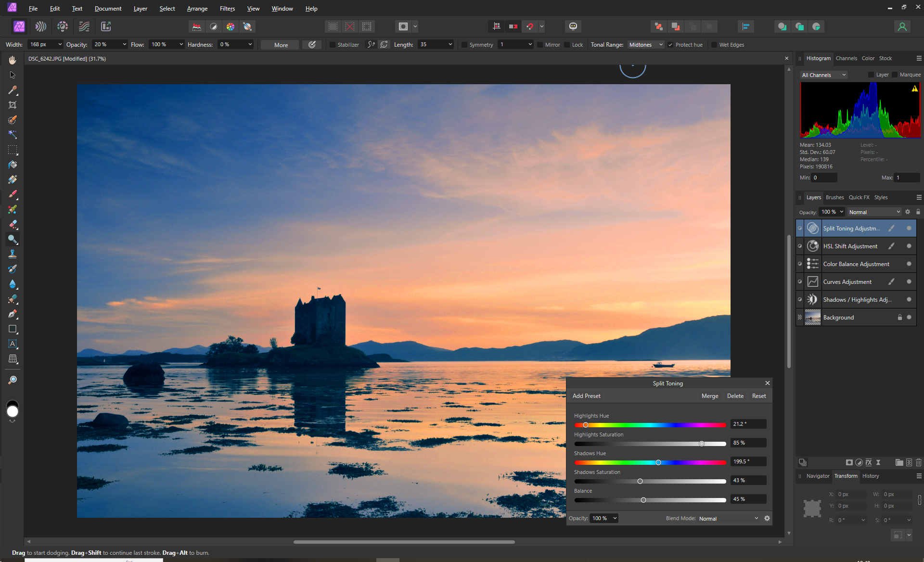
Task: Open the Layer menu
Action: (x=141, y=9)
